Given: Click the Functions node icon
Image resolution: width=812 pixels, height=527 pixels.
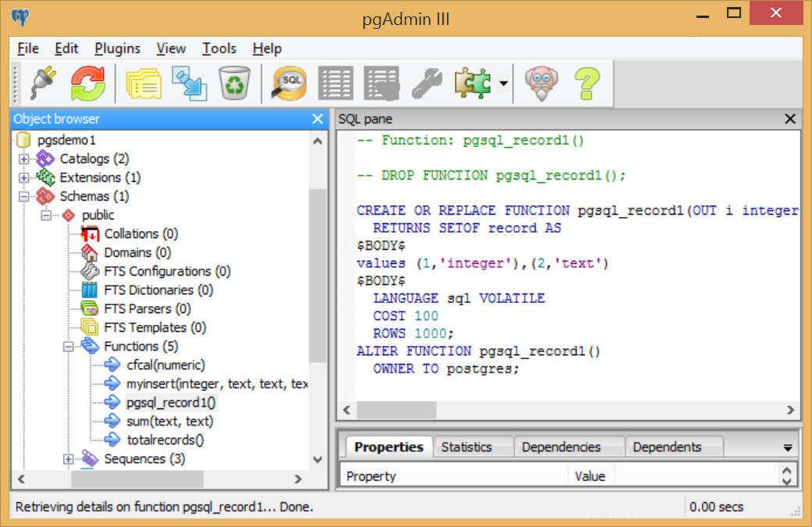Looking at the screenshot, I should (x=90, y=346).
